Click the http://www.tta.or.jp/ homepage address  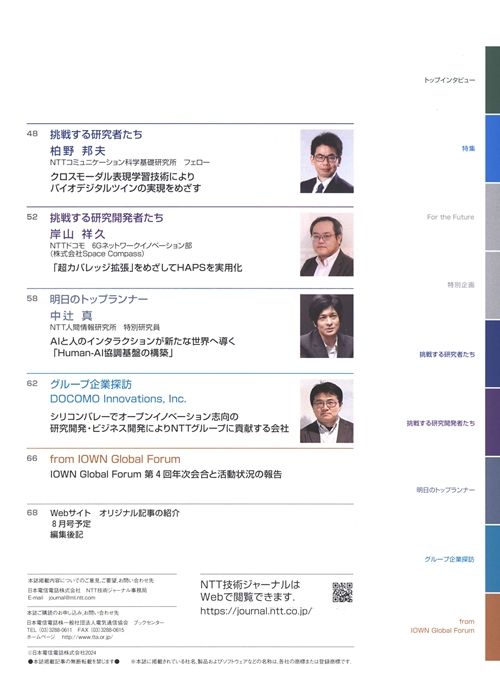87,637
